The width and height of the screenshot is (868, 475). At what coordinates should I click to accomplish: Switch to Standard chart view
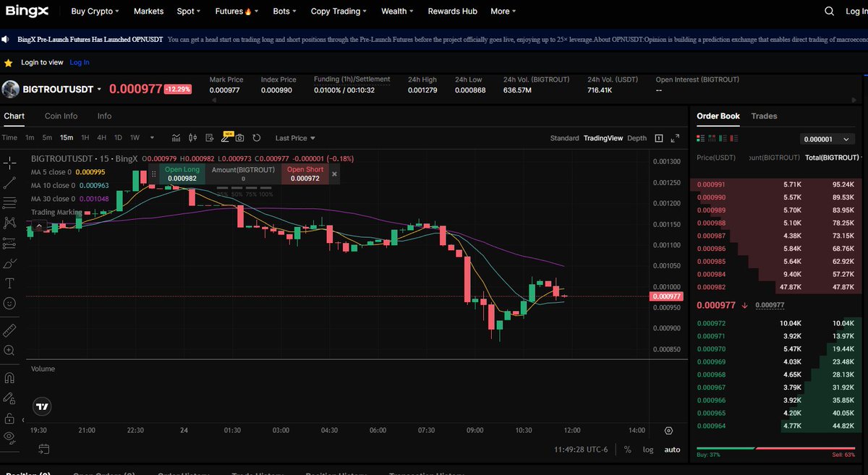coord(564,138)
